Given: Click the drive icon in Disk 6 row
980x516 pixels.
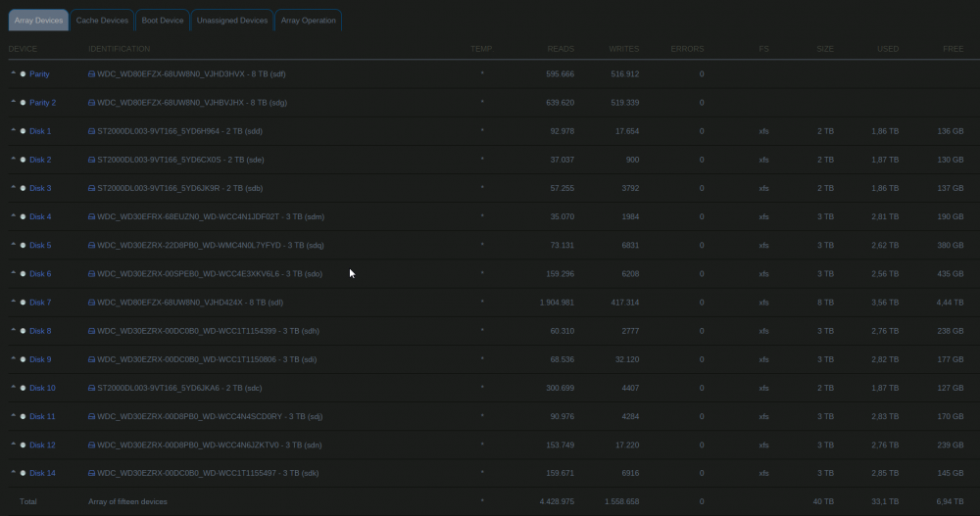Looking at the screenshot, I should [x=91, y=273].
